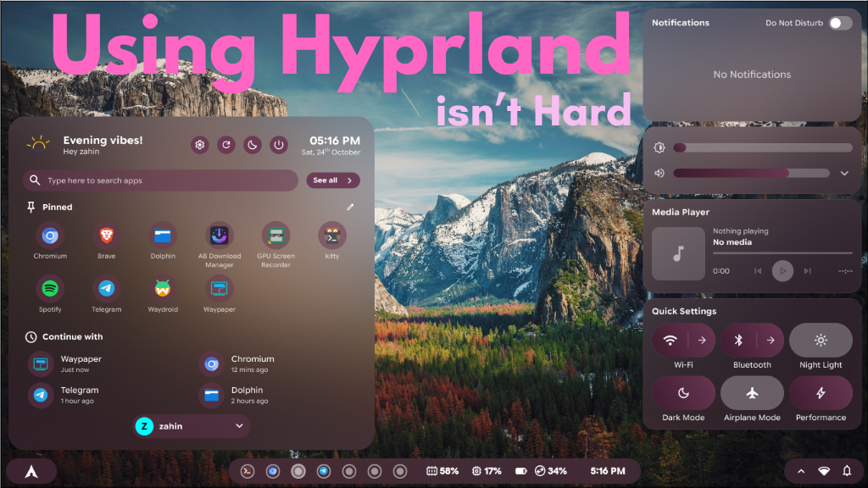
Task: Click the 5:16 PM clock in bar
Action: point(607,471)
